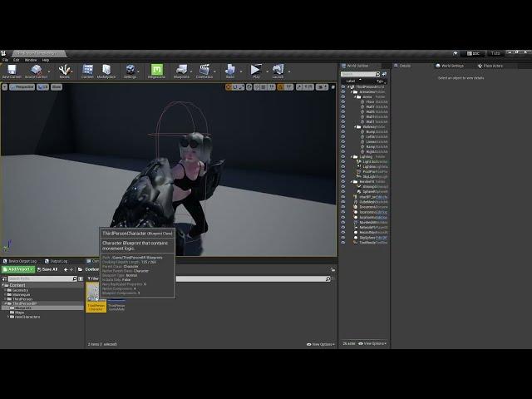The image size is (532, 399).
Task: Open the Perspective view mode dropdown
Action: point(22,87)
